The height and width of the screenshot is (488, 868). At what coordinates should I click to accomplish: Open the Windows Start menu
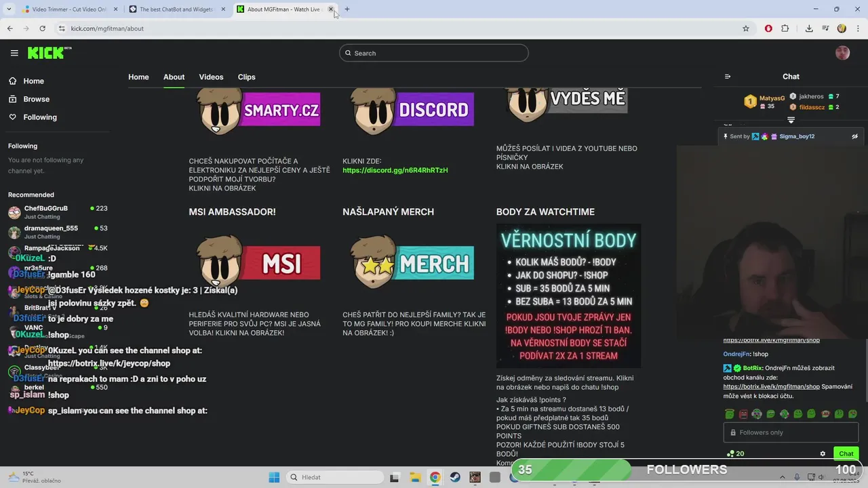[x=274, y=477]
